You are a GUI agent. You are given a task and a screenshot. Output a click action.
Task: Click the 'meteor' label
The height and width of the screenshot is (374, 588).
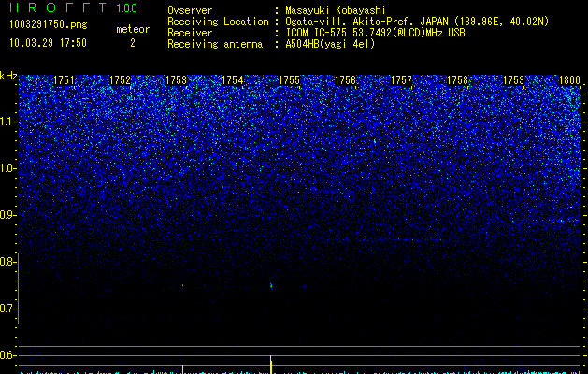(x=133, y=29)
